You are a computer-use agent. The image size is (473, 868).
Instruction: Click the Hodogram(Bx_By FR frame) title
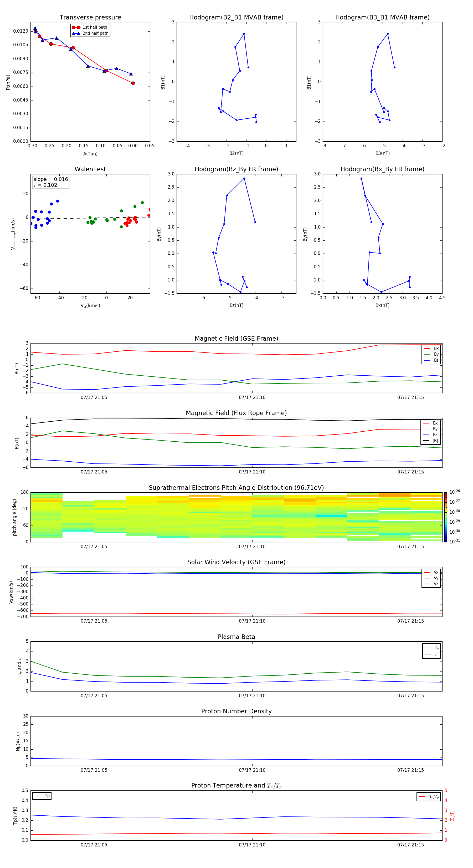point(382,169)
